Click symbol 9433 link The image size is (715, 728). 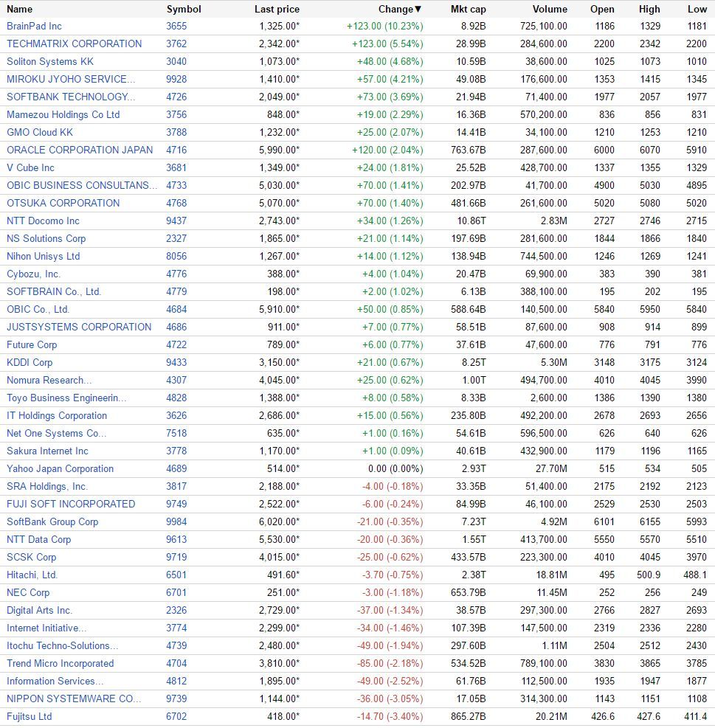coord(176,362)
